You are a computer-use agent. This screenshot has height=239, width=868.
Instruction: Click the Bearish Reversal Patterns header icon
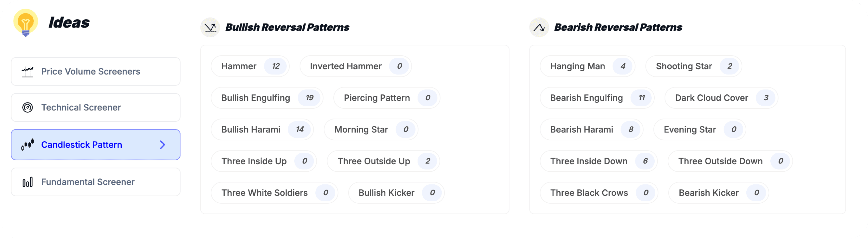(x=539, y=27)
